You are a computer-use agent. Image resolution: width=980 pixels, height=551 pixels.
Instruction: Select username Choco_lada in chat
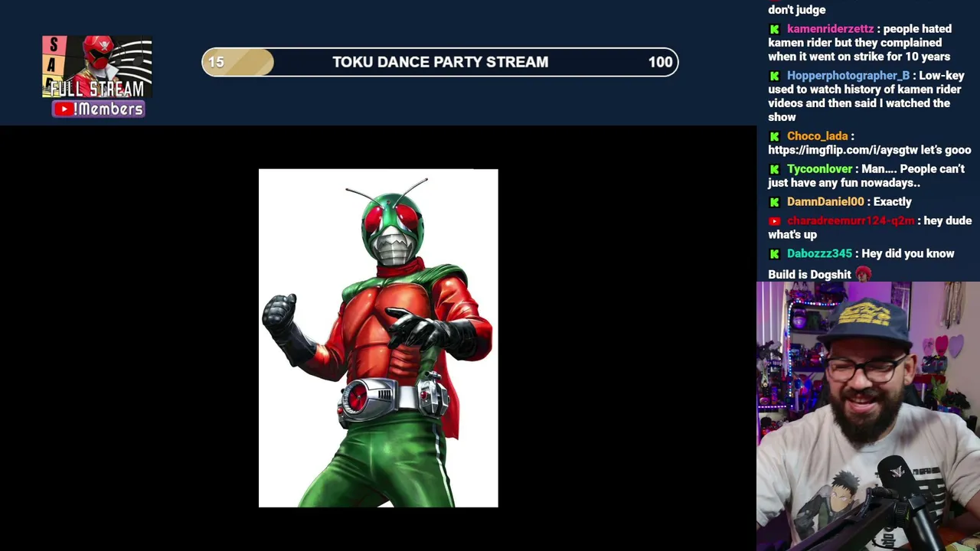click(x=817, y=136)
